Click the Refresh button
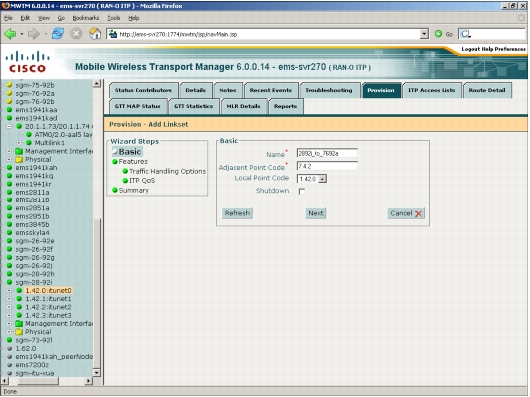Viewport: 530px width, 397px height. pos(237,213)
